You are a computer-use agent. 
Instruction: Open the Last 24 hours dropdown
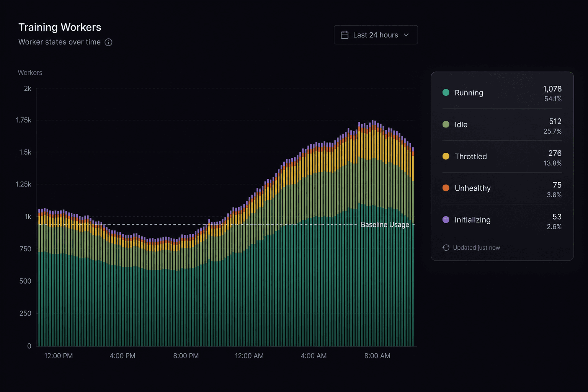pyautogui.click(x=376, y=35)
